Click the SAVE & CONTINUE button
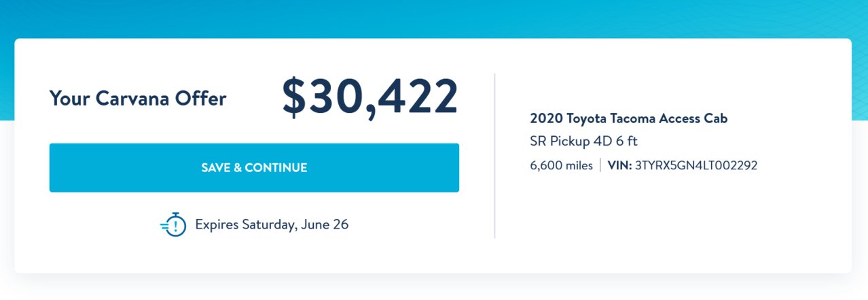Image resolution: width=868 pixels, height=300 pixels. point(254,167)
